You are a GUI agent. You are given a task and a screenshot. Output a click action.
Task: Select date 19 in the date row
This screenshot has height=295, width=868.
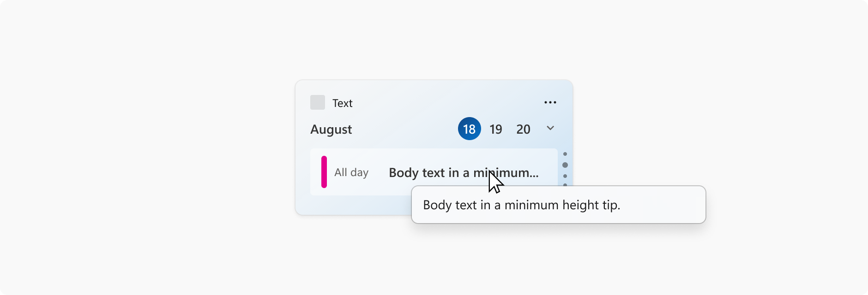495,129
